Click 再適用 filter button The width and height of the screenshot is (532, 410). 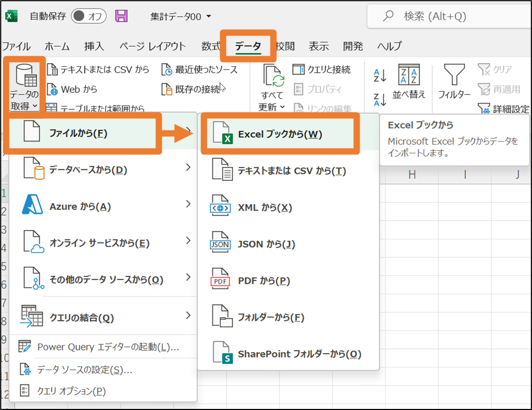499,89
